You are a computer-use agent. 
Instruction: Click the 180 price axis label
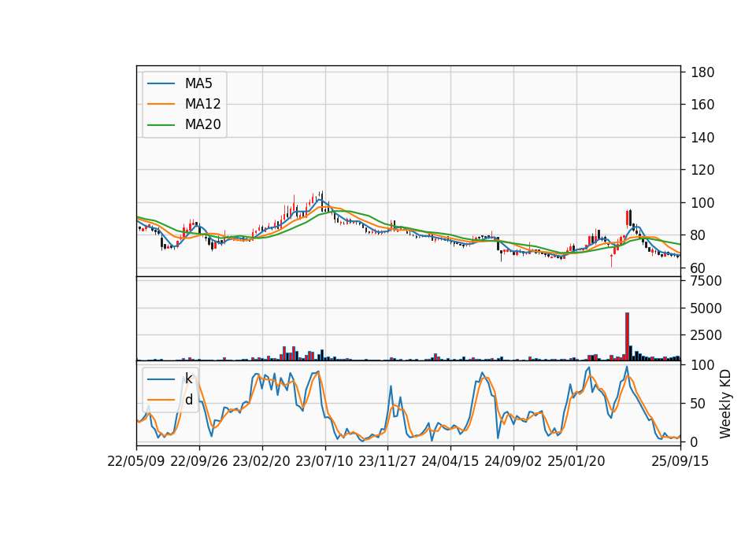(702, 72)
